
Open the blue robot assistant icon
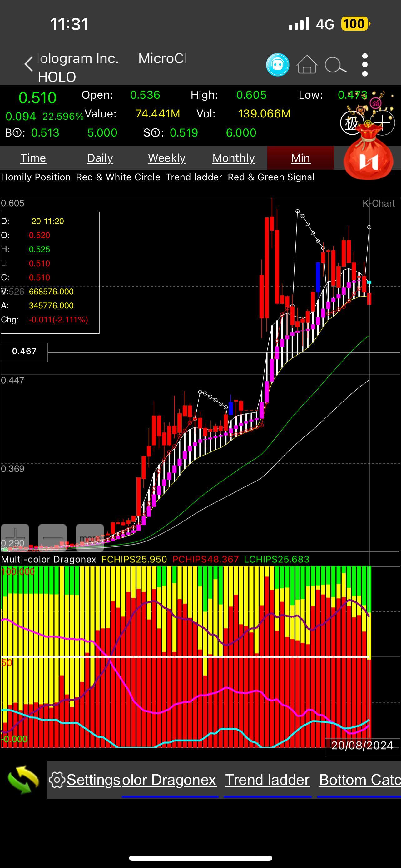click(278, 65)
